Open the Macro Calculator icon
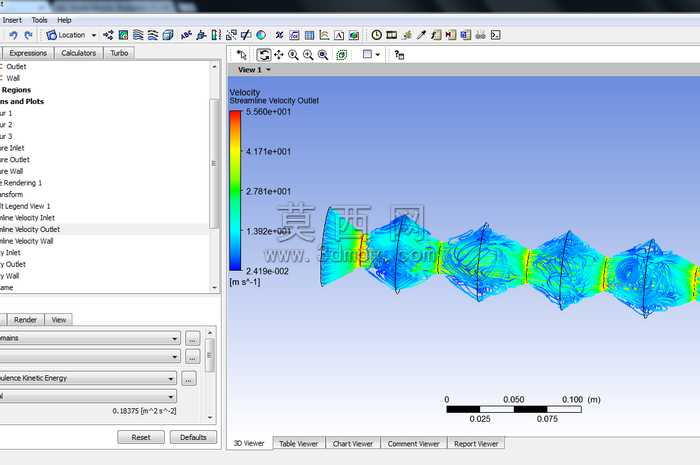 451,35
